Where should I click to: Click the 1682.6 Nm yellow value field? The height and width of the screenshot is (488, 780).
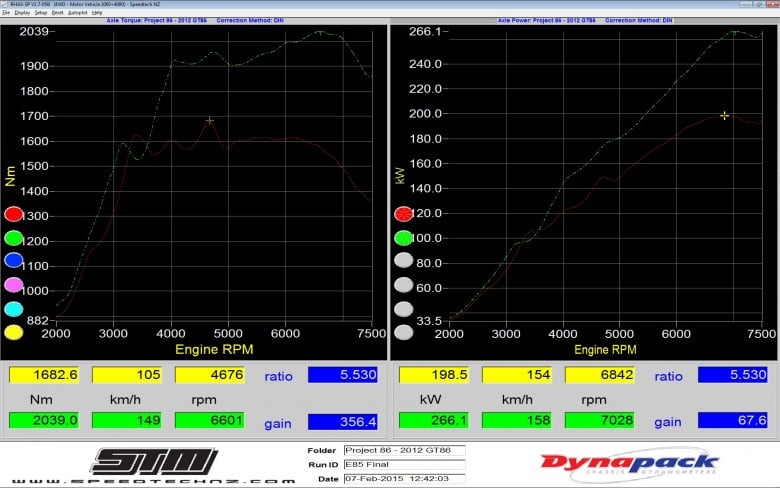click(44, 375)
